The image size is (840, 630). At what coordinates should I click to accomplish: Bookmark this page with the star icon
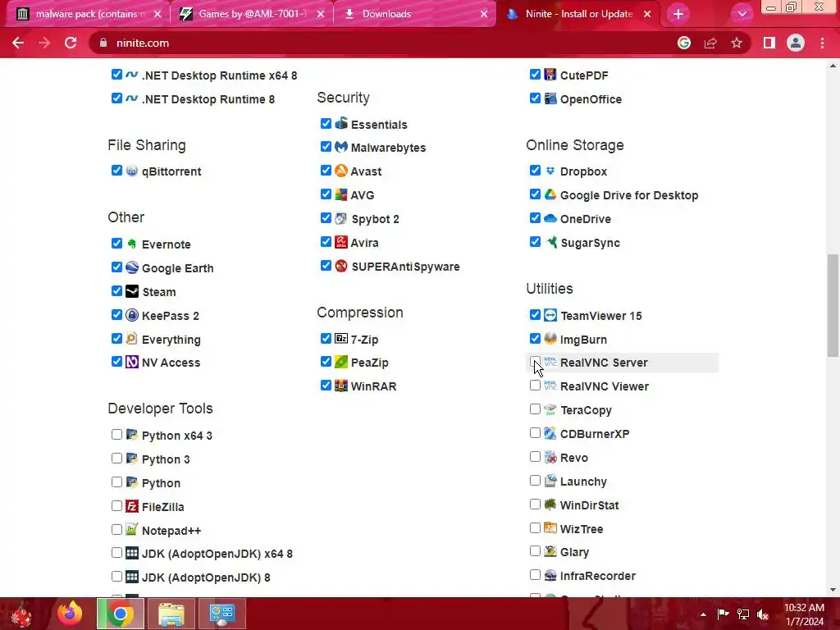[x=737, y=43]
